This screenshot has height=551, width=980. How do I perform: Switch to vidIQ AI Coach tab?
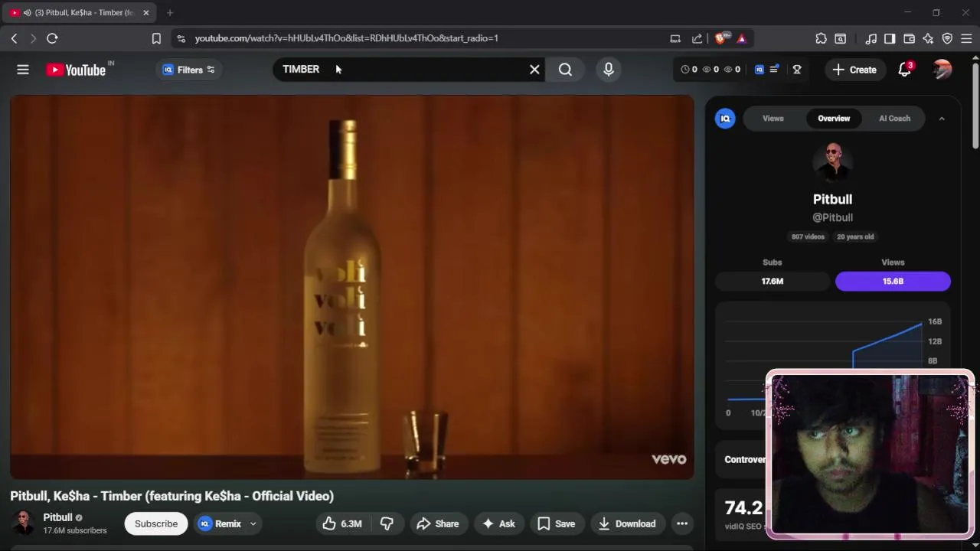click(x=894, y=119)
